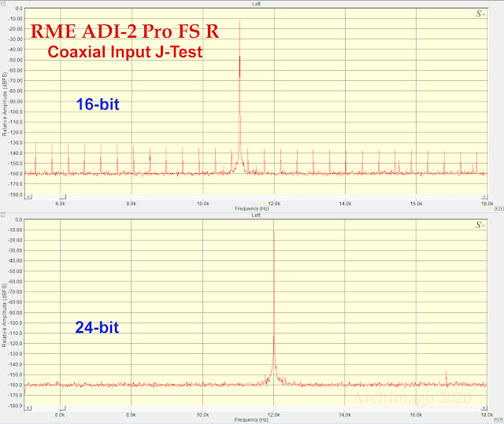Viewport: 504px width, 424px height.
Task: Click the 'Frequency (Hz)' label under the 16-bit graph
Action: coord(252,208)
